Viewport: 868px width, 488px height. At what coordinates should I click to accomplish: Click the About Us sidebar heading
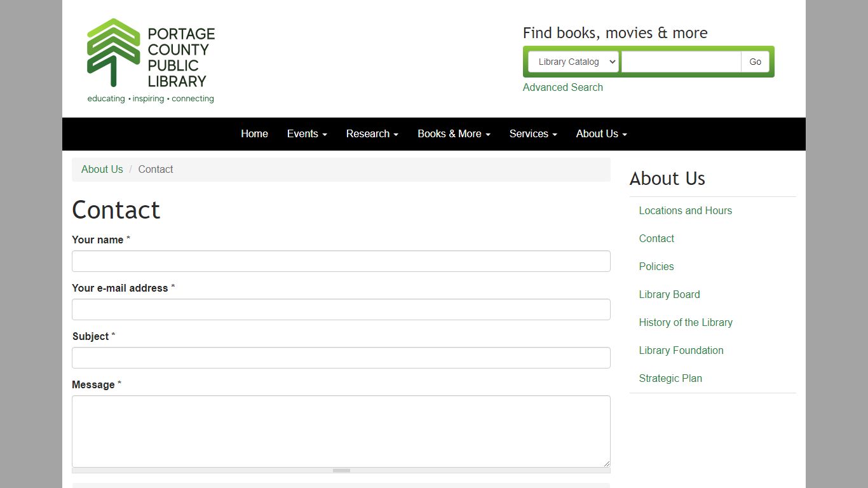click(667, 179)
